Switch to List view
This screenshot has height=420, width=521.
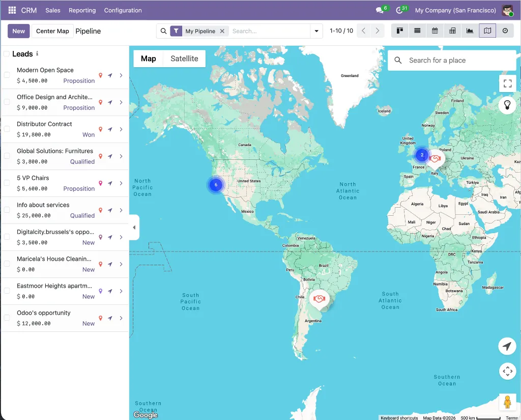pos(417,31)
